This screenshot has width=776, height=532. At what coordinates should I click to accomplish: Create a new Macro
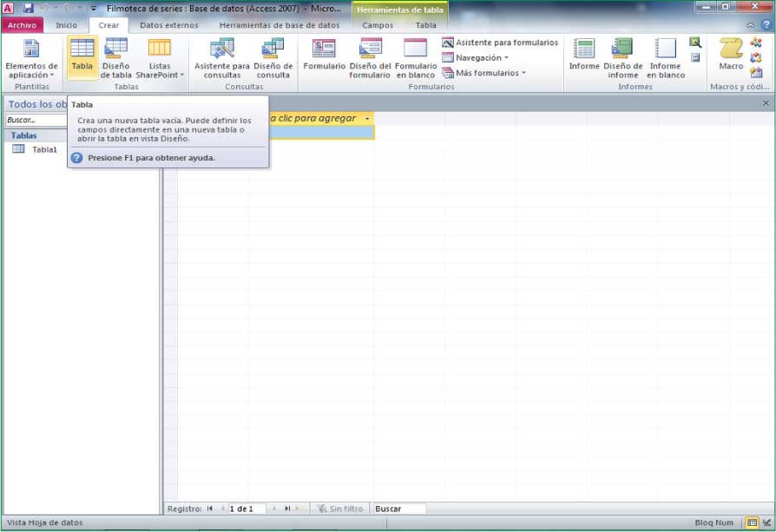click(731, 55)
